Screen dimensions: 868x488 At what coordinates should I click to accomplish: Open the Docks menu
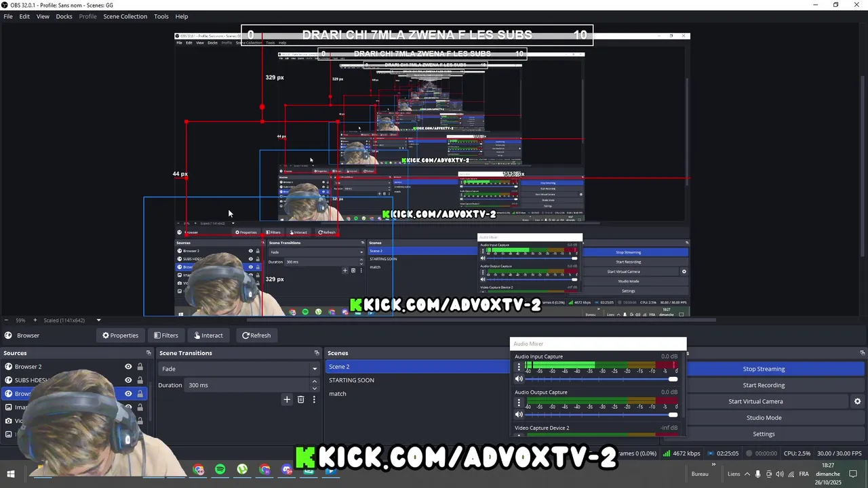[x=64, y=16]
